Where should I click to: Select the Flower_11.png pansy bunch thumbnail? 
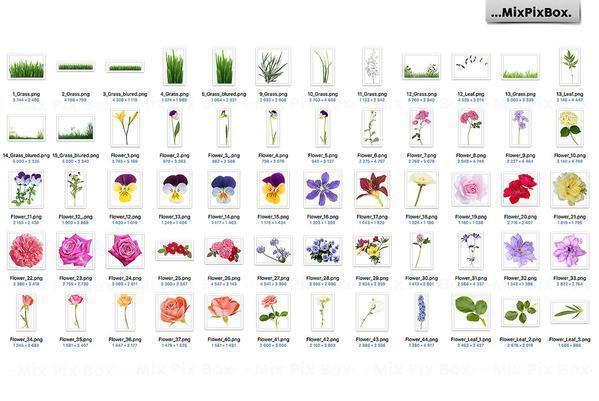pyautogui.click(x=26, y=189)
